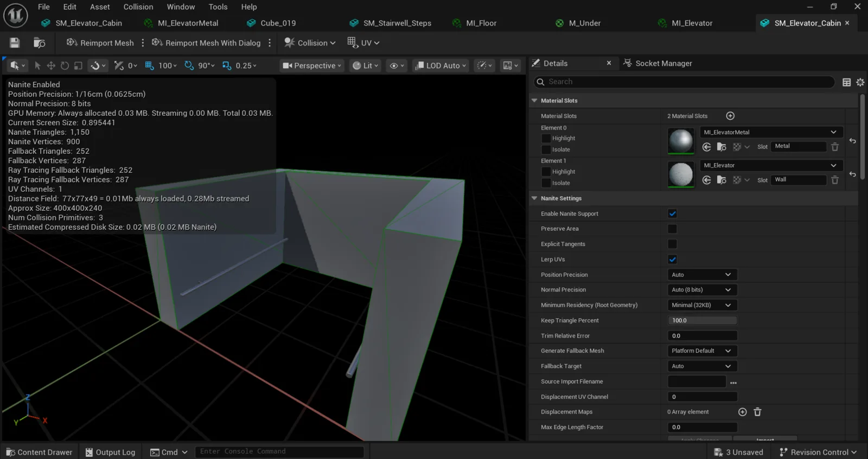
Task: Use selected asset for MI_ElevatorMetal slot
Action: (x=706, y=147)
